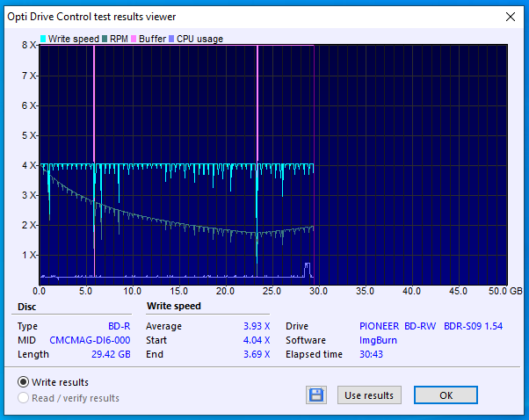This screenshot has width=529, height=420.
Task: Confirm with the OK button
Action: (446, 395)
